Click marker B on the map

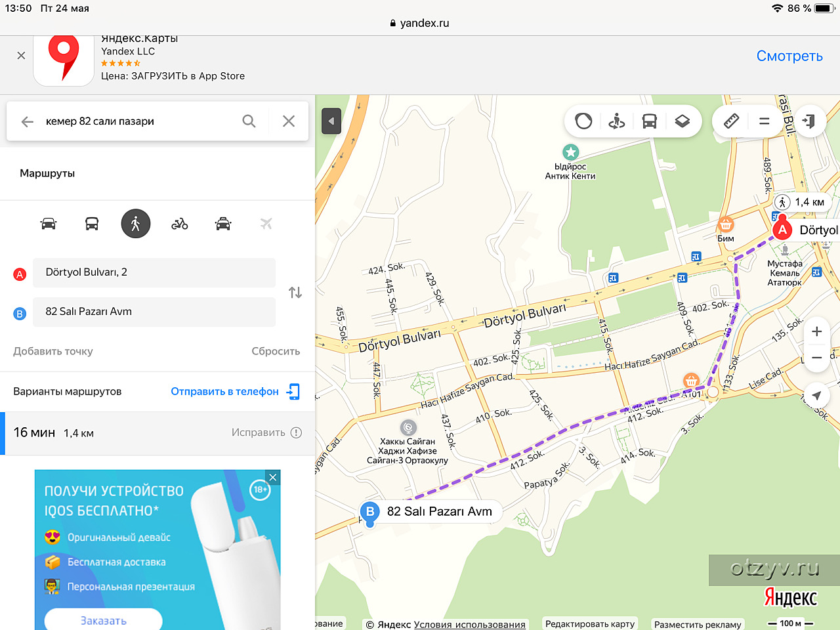coord(370,512)
